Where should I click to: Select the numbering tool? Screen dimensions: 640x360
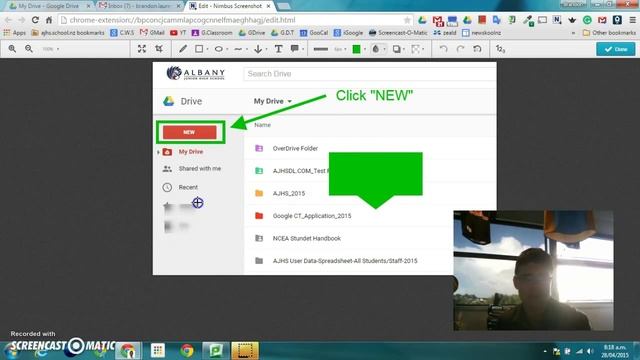pyautogui.click(x=500, y=49)
